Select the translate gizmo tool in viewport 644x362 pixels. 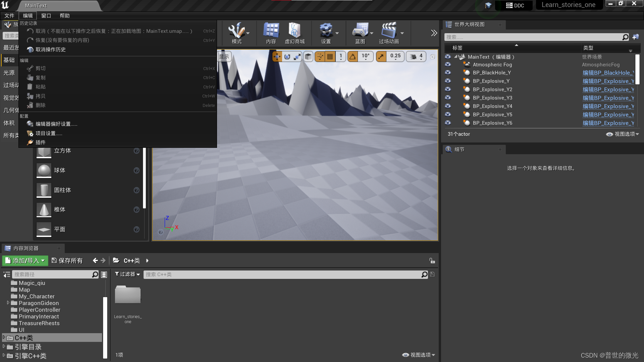click(x=277, y=57)
